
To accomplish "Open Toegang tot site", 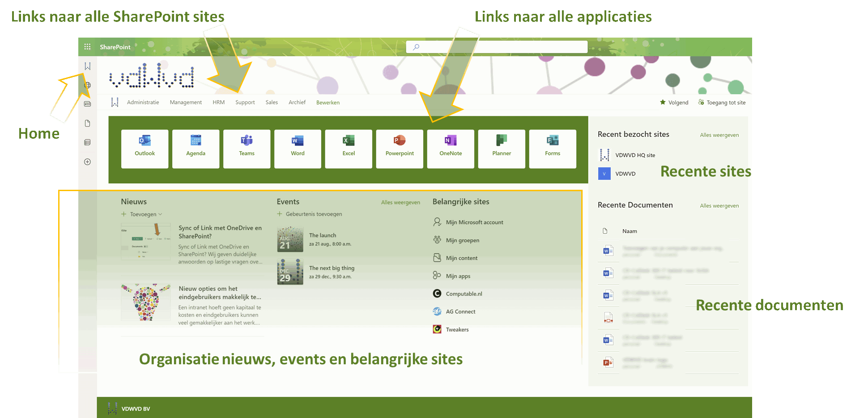I will [722, 102].
